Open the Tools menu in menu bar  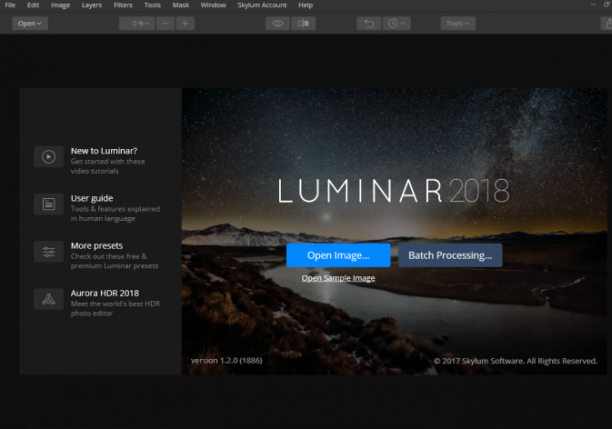click(152, 5)
